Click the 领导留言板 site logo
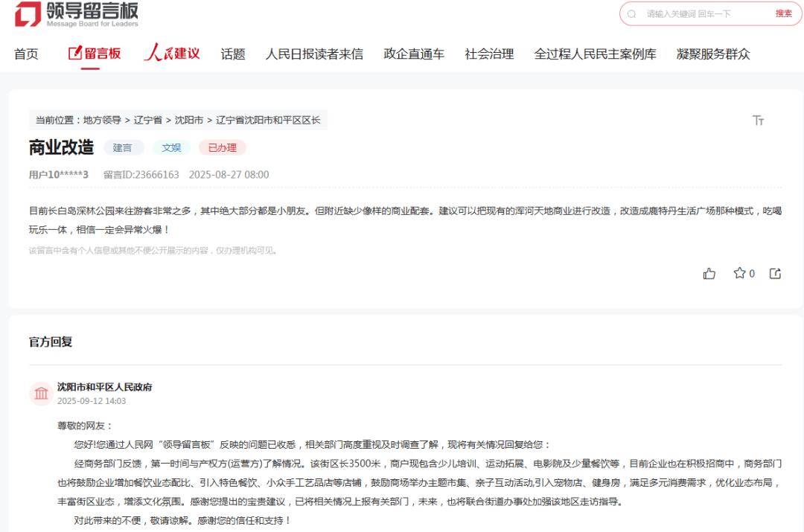The height and width of the screenshot is (532, 804). pyautogui.click(x=76, y=15)
